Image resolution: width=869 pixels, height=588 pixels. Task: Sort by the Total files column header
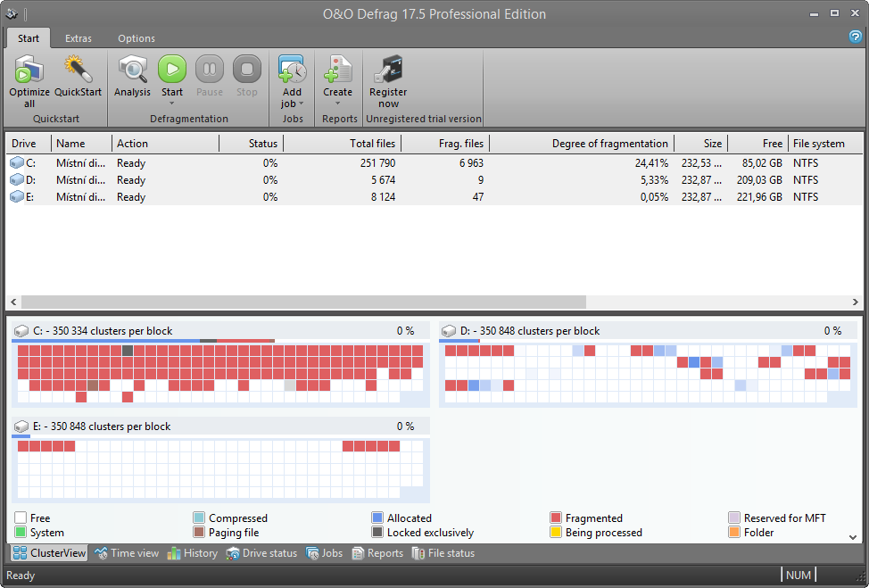click(x=343, y=144)
